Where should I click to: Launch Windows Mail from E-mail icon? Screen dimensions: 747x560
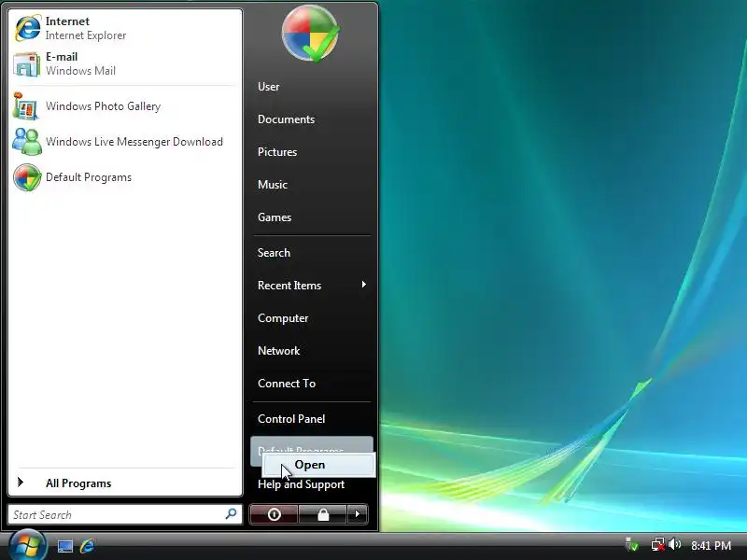(x=27, y=63)
